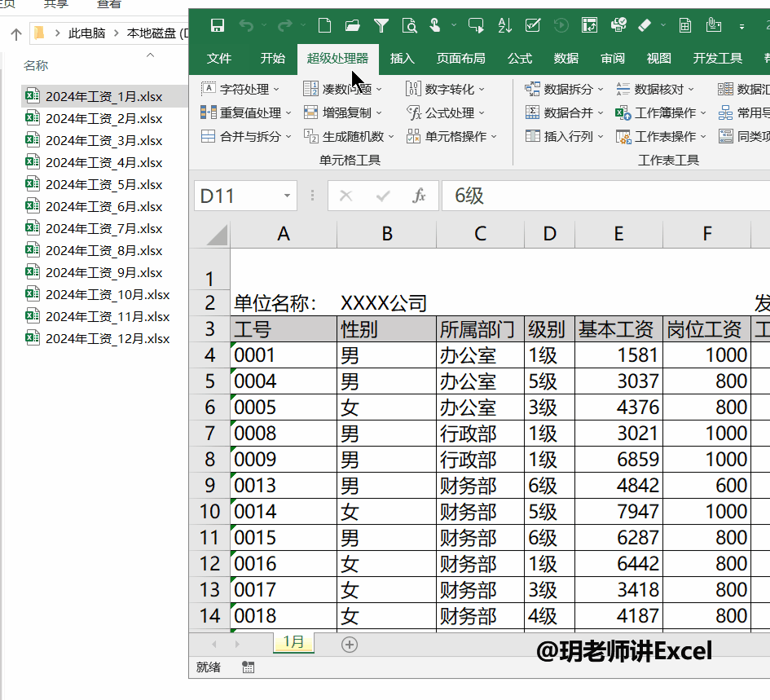Viewport: 770px width, 700px height.
Task: Click the eraser clear icon
Action: [645, 25]
